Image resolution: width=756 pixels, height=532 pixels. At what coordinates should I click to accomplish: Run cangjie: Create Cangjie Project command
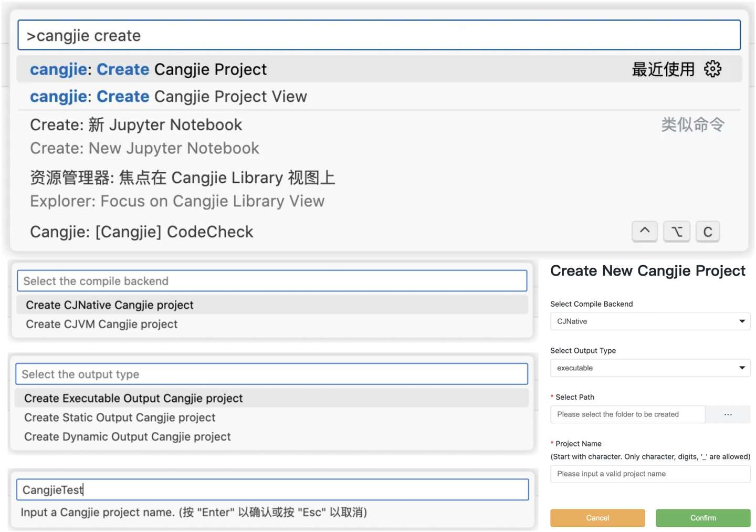point(149,69)
